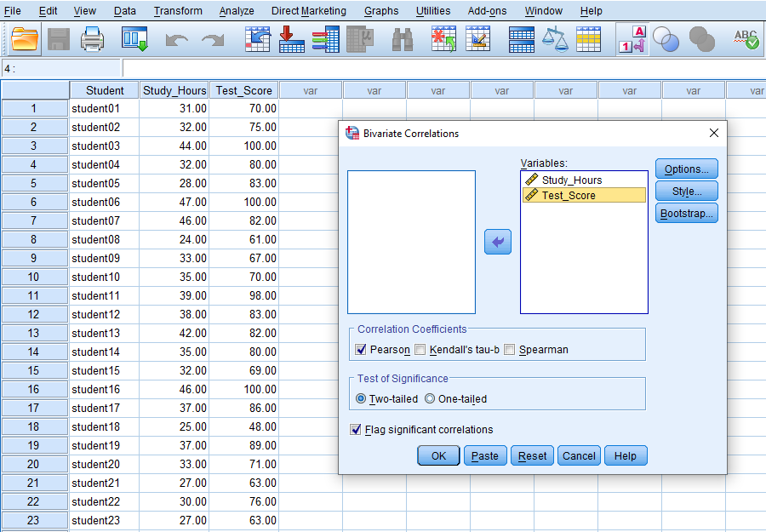Open the Options dialog for correlations
The width and height of the screenshot is (766, 532).
[686, 168]
